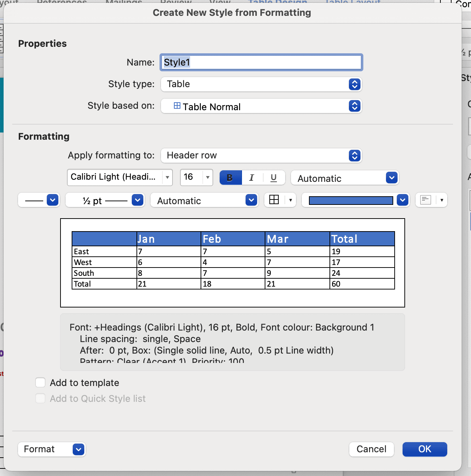471x476 pixels.
Task: Enable Add to template checkbox
Action: [40, 382]
